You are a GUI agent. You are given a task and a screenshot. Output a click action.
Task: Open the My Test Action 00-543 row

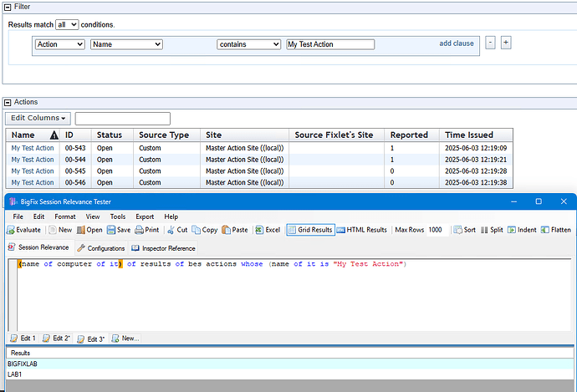[33, 148]
